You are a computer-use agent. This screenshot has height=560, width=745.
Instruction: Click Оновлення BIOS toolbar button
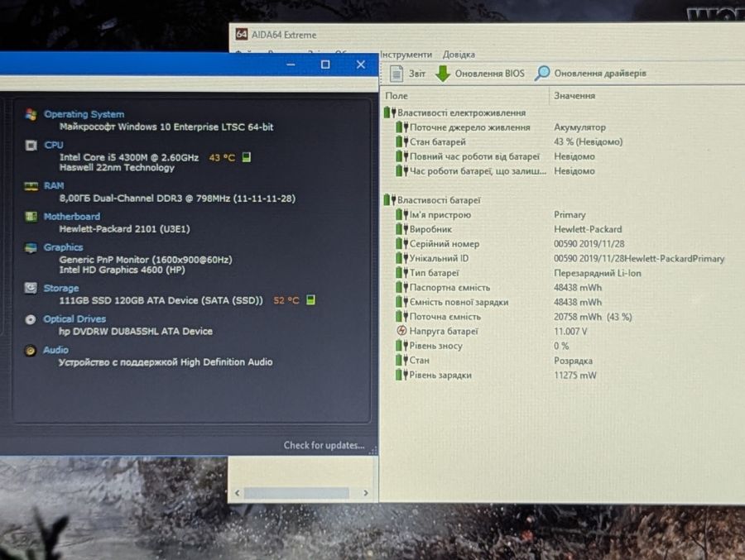[x=480, y=73]
